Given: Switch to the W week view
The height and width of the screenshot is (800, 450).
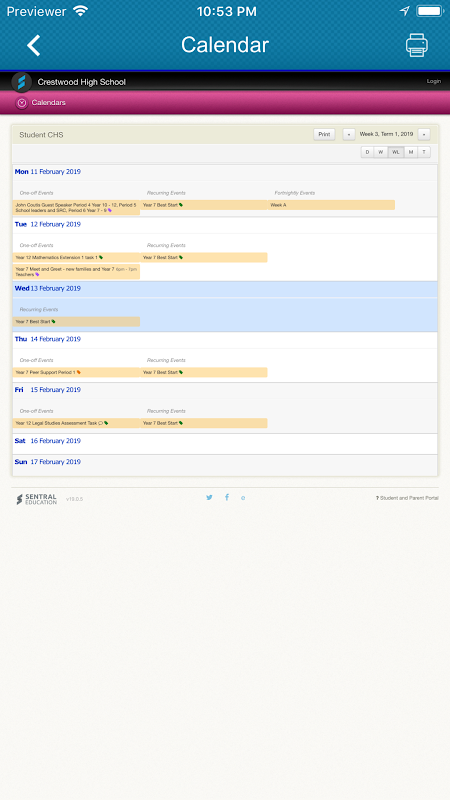Looking at the screenshot, I should 381,152.
